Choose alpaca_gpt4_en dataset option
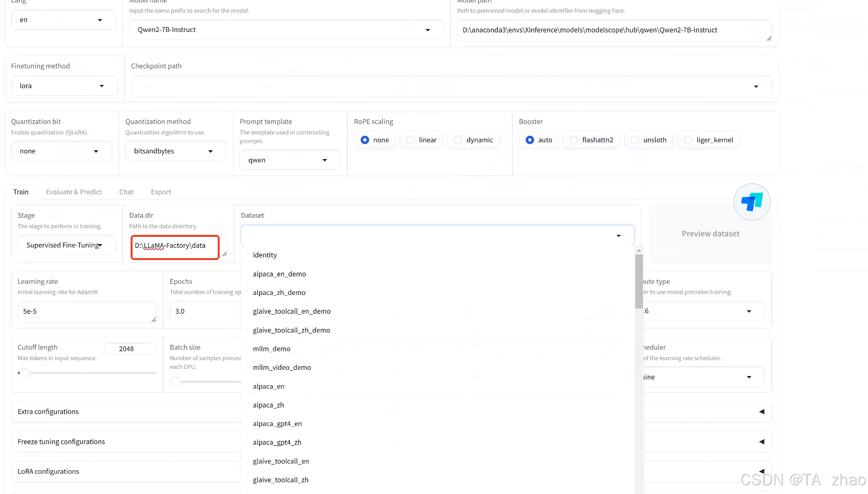Screen dimensions: 868x494 438,424
